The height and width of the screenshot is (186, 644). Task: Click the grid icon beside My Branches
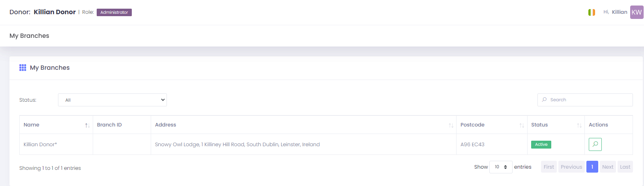pyautogui.click(x=22, y=68)
